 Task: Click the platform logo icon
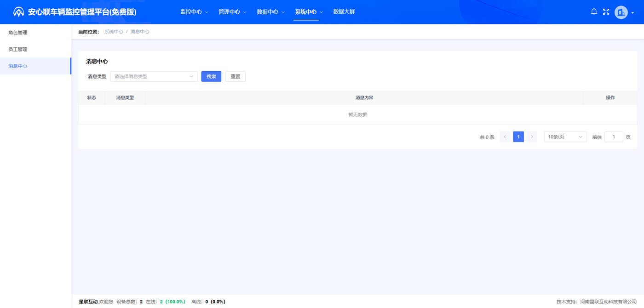pos(19,12)
